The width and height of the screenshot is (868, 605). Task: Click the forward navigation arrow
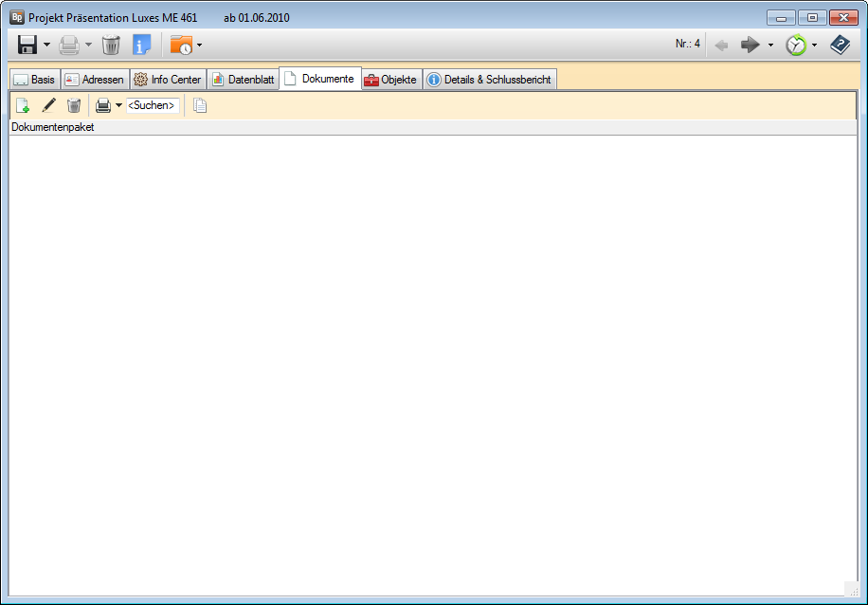point(750,45)
